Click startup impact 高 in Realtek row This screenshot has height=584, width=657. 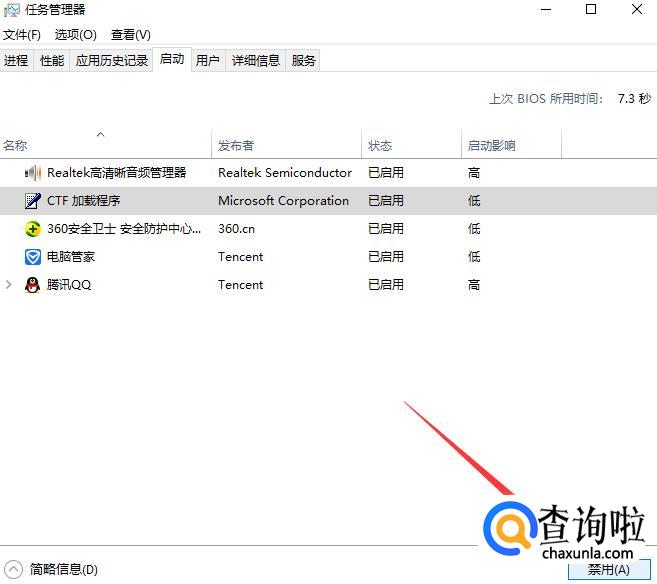pyautogui.click(x=474, y=173)
